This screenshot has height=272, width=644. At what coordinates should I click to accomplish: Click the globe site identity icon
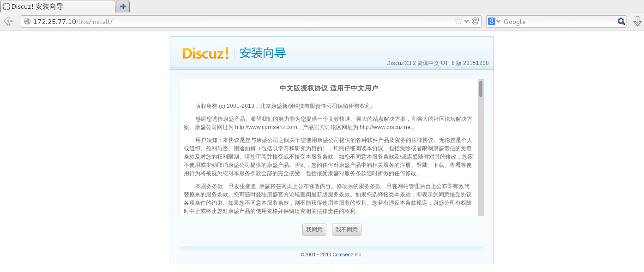pos(27,22)
